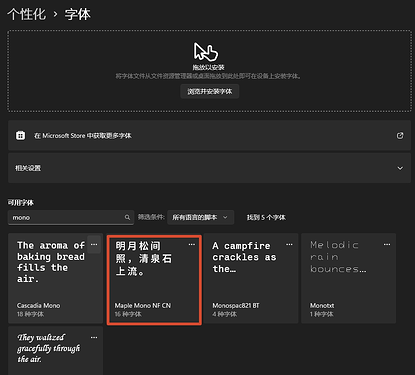Open more options for Cascadia Mono card
Screen dimensions: 415x375
click(x=94, y=245)
